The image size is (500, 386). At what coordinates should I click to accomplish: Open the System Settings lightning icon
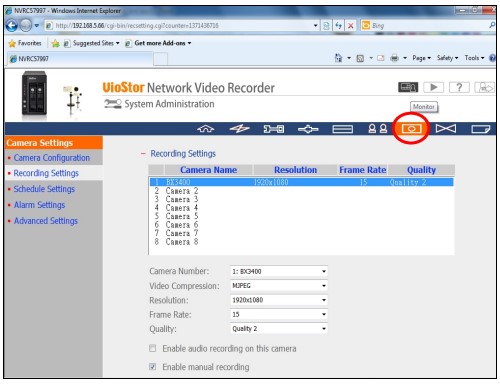tap(240, 129)
